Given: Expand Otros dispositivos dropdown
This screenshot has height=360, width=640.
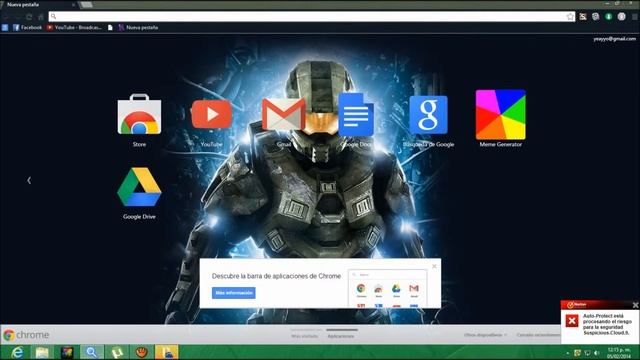Looking at the screenshot, I should tap(485, 335).
